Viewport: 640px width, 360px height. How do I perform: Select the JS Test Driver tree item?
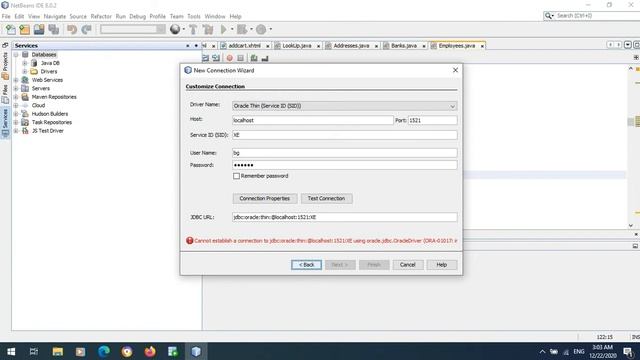click(48, 131)
